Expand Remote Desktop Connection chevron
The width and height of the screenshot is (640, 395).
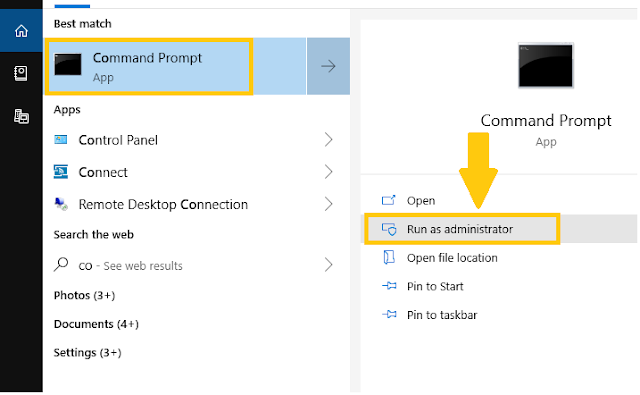tap(329, 204)
